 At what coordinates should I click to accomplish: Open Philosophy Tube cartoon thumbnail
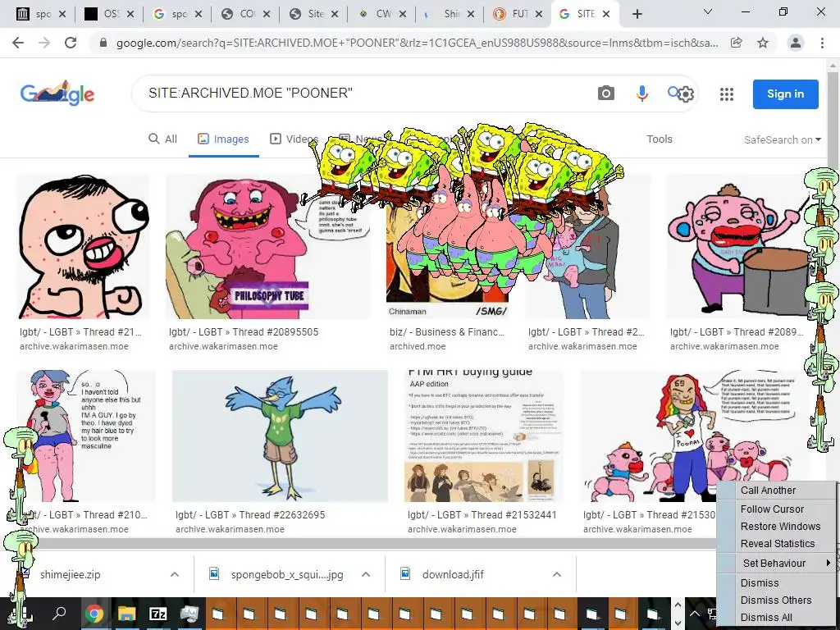(x=268, y=246)
